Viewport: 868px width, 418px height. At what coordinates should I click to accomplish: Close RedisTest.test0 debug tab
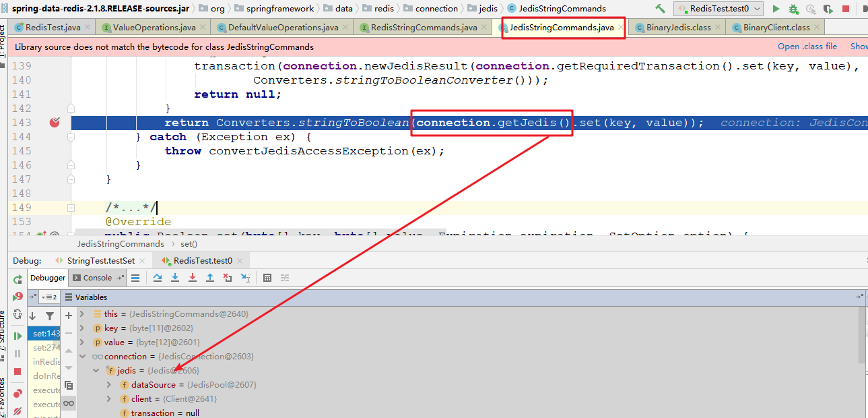tap(240, 260)
